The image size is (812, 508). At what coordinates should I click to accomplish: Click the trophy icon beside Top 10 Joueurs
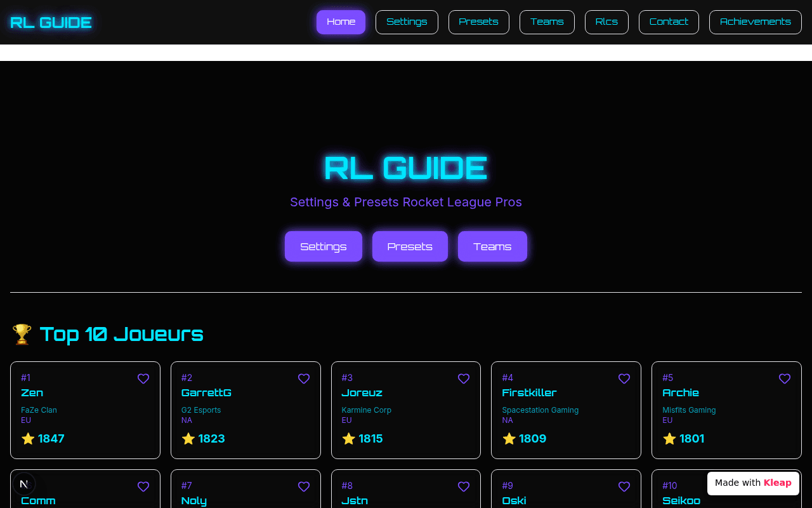tap(22, 334)
